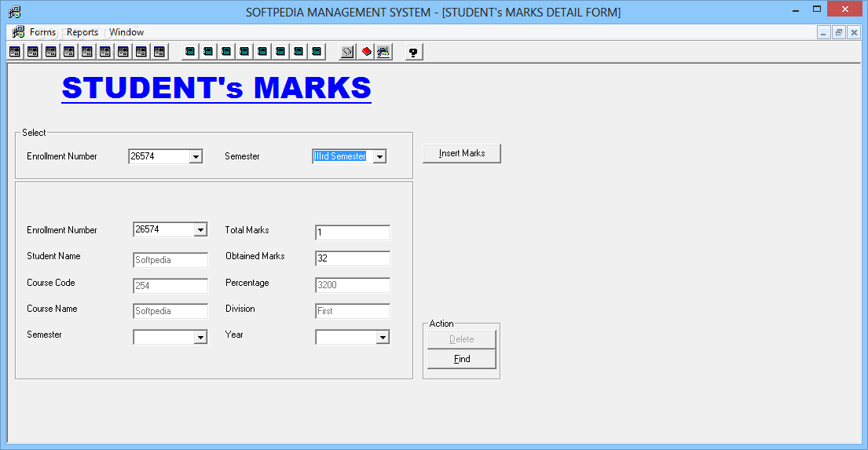
Task: Click the red book toolbar icon
Action: tap(365, 52)
